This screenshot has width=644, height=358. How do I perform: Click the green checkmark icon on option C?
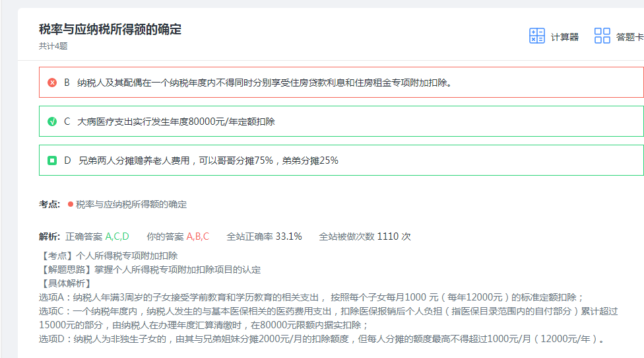[x=52, y=122]
